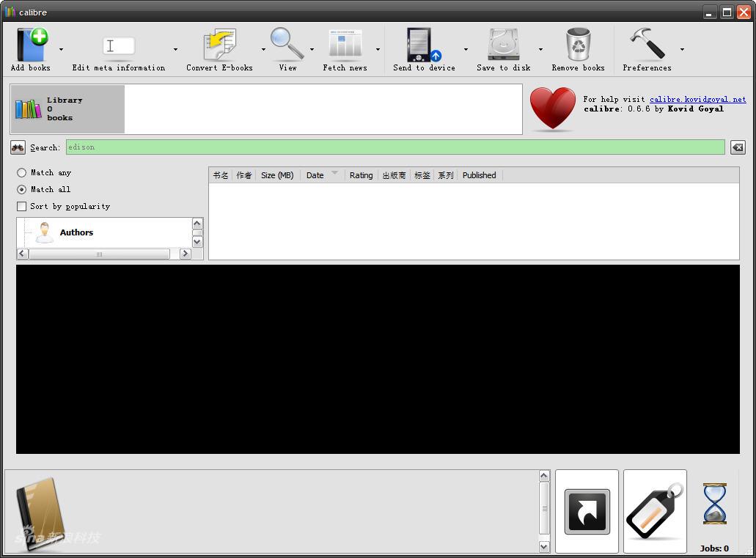Sort by the Date column header

pos(315,175)
